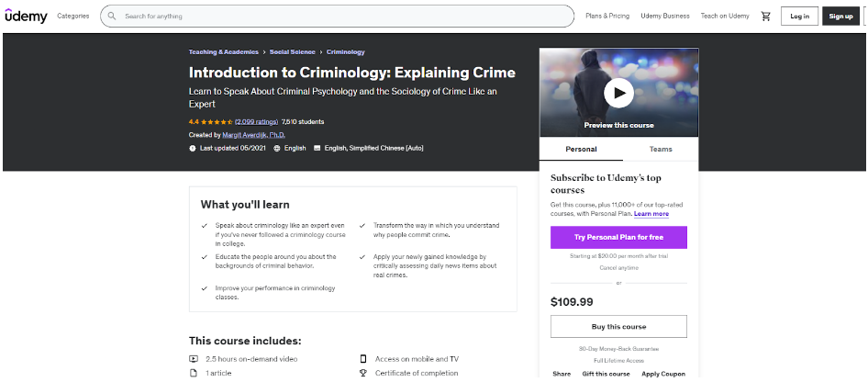Click the certificate trophy icon

click(x=363, y=373)
